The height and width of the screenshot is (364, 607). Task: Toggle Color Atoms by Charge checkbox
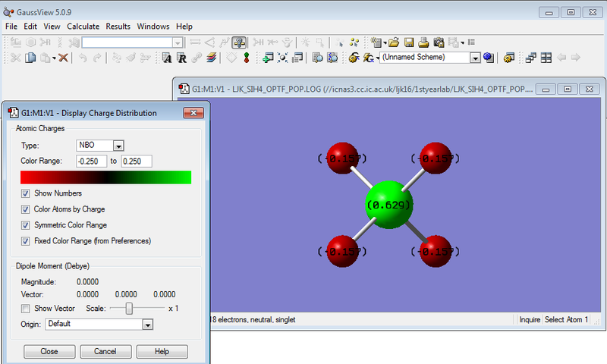[26, 209]
